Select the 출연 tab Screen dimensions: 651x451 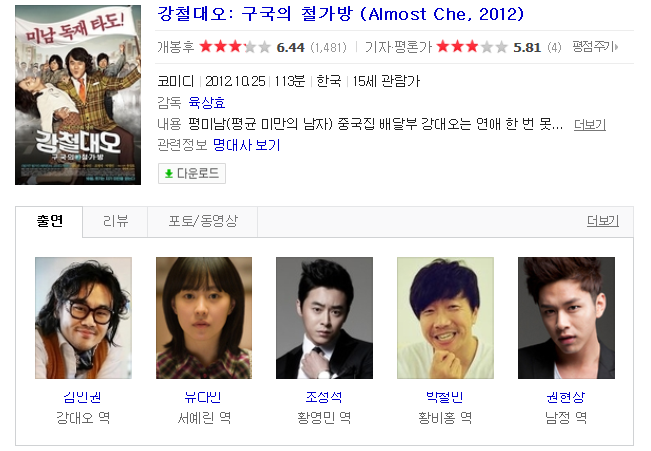click(x=49, y=221)
